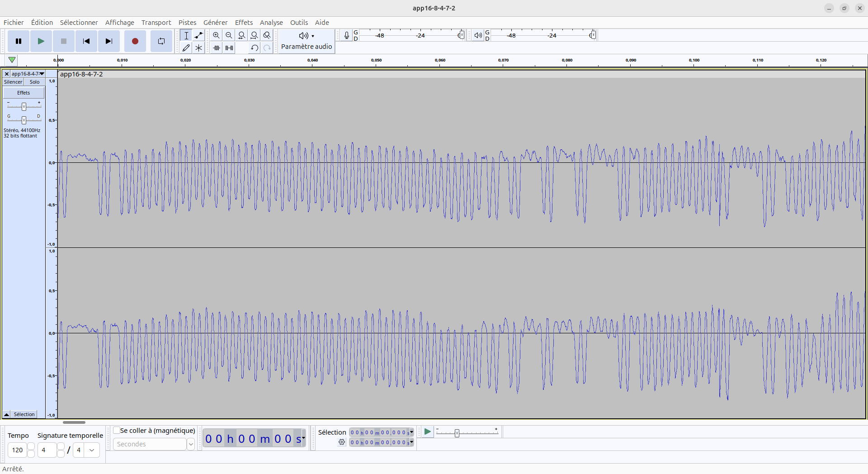Toggle Silencer to mute the track
The height and width of the screenshot is (474, 868).
pyautogui.click(x=13, y=82)
